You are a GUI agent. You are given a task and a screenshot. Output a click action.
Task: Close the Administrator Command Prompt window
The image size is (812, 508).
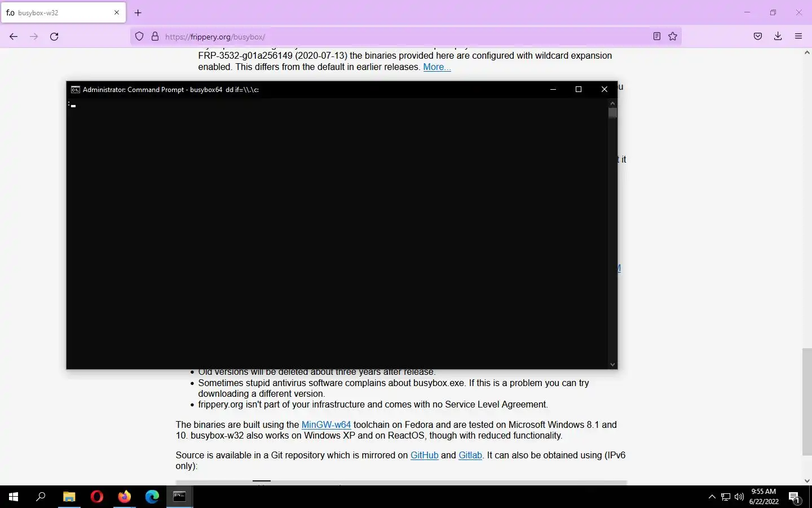[x=604, y=89]
